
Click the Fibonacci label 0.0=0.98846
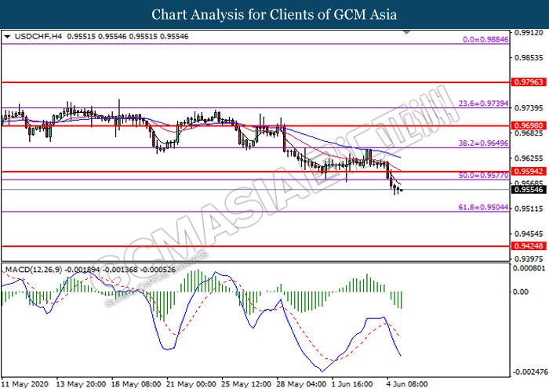[485, 39]
